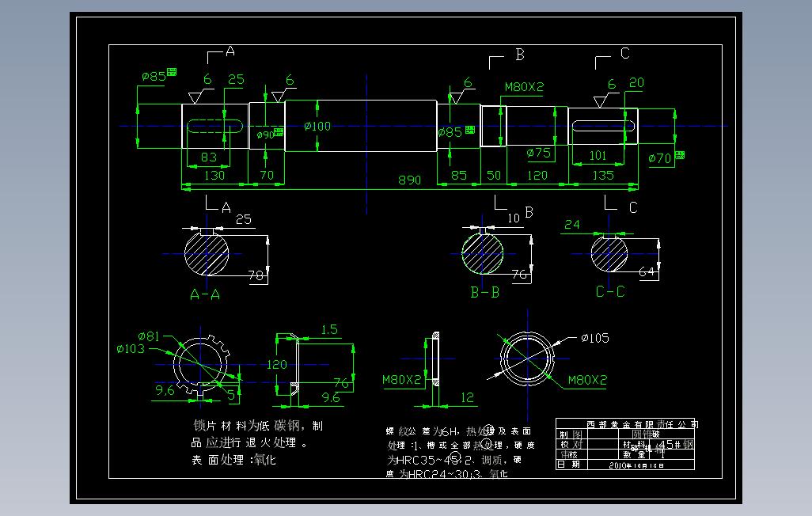Select the 130 segment length dimension
Viewport: 812px width, 516px height.
tap(214, 175)
